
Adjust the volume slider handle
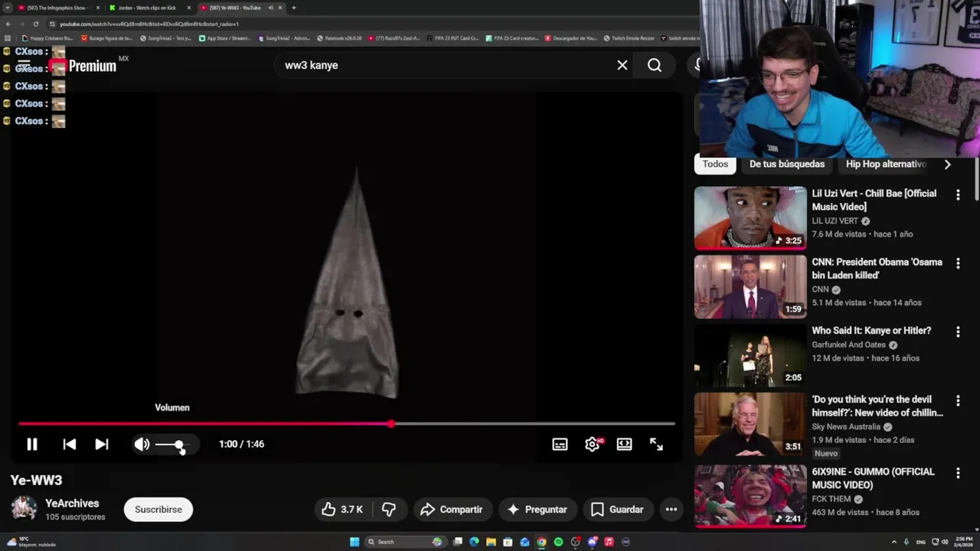point(178,444)
